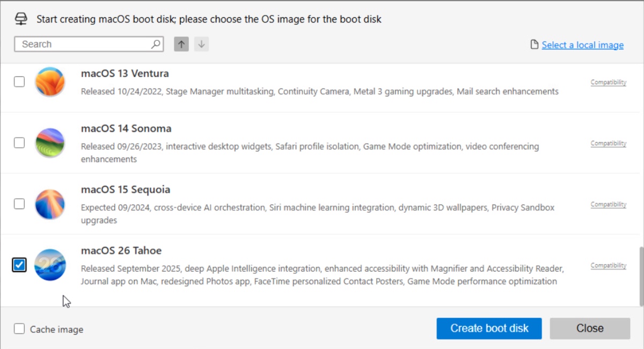Click inside the Search input field

point(80,44)
